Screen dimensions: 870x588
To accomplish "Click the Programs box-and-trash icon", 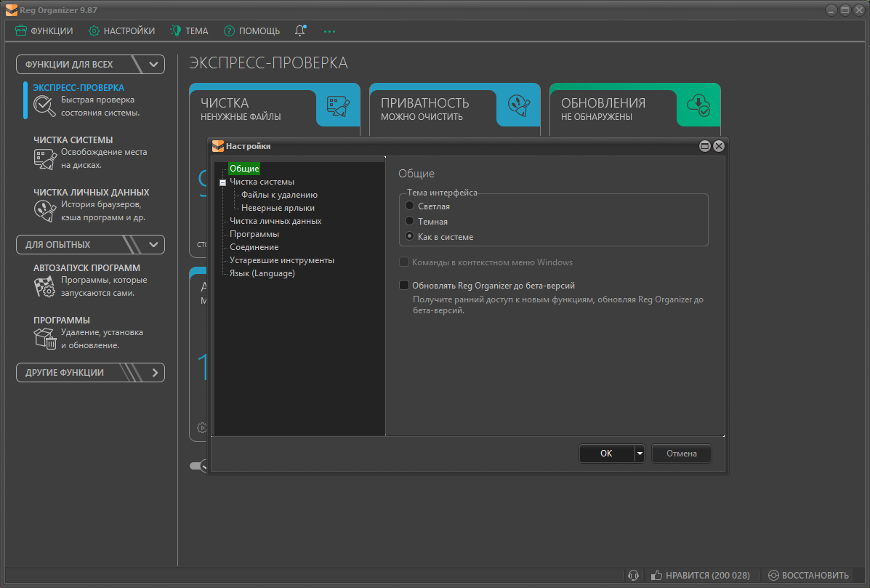I will [44, 339].
